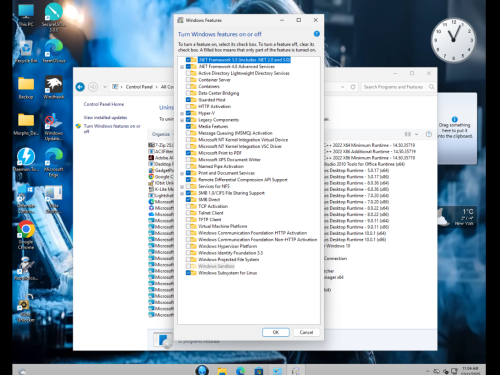
Task: Check the Windows Hypervisor Platform box
Action: click(188, 246)
